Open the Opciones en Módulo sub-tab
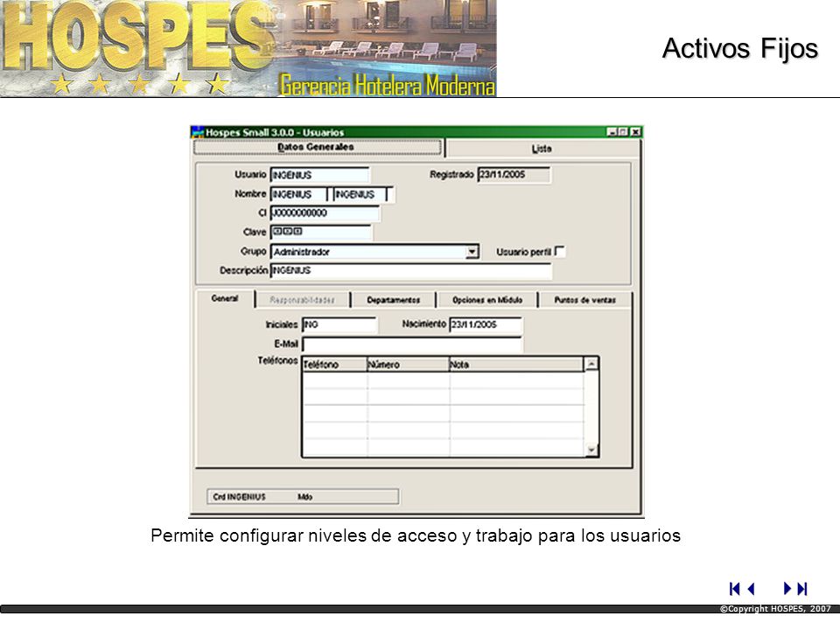The width and height of the screenshot is (840, 630). pos(487,300)
